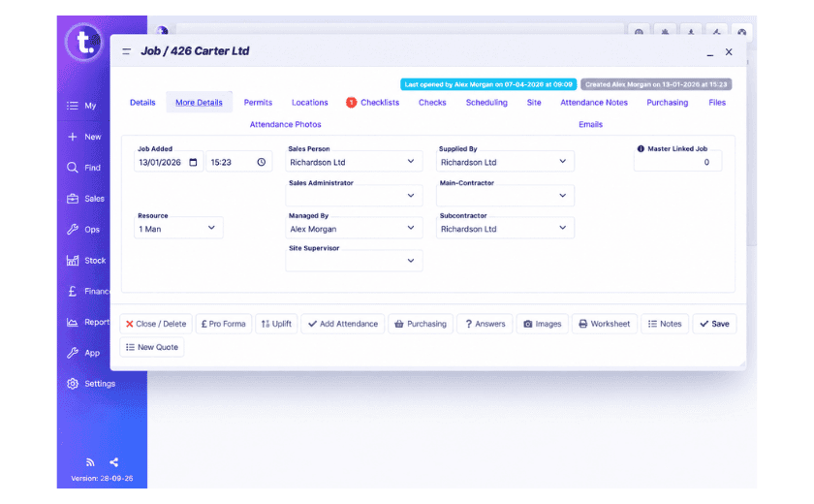Click the share icon at sidebar bottom
Screen dimensions: 814x504
click(x=113, y=462)
